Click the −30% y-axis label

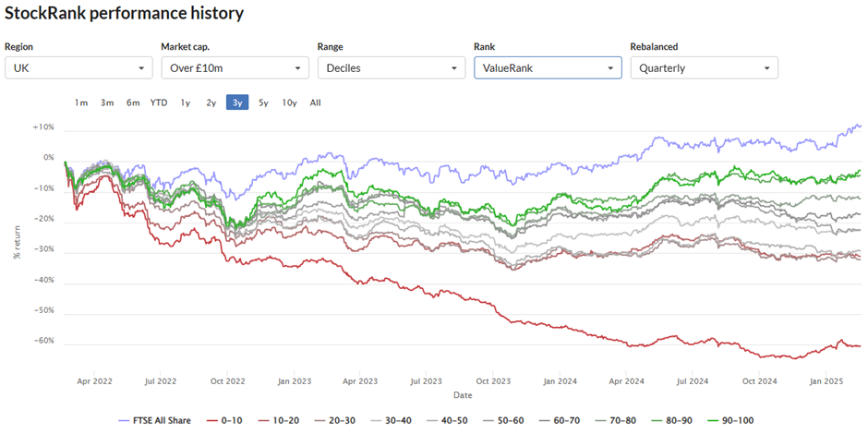pos(45,249)
